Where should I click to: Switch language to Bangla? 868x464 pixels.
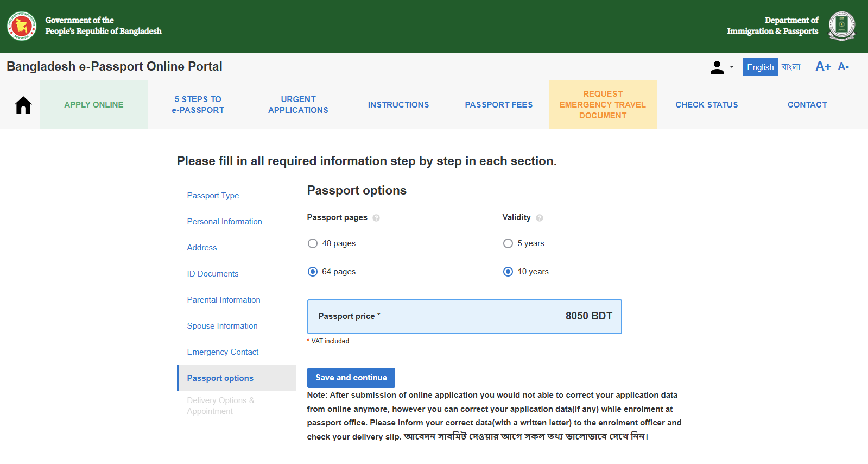pyautogui.click(x=791, y=67)
